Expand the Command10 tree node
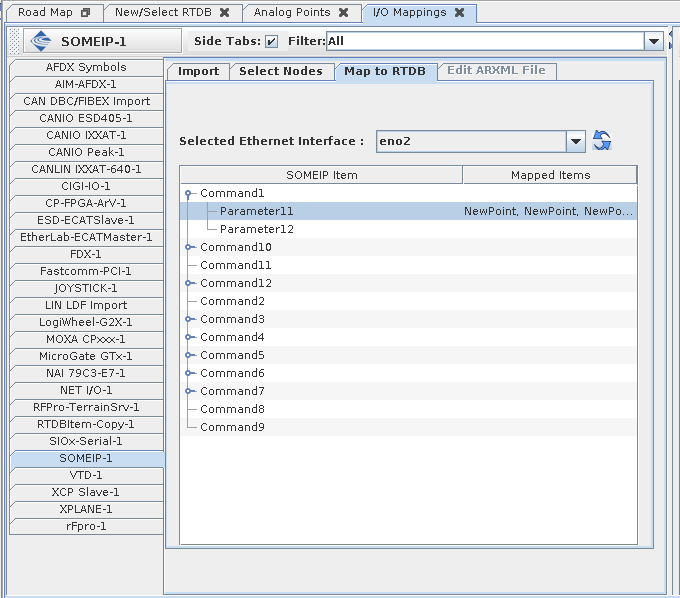680x598 pixels. 188,247
